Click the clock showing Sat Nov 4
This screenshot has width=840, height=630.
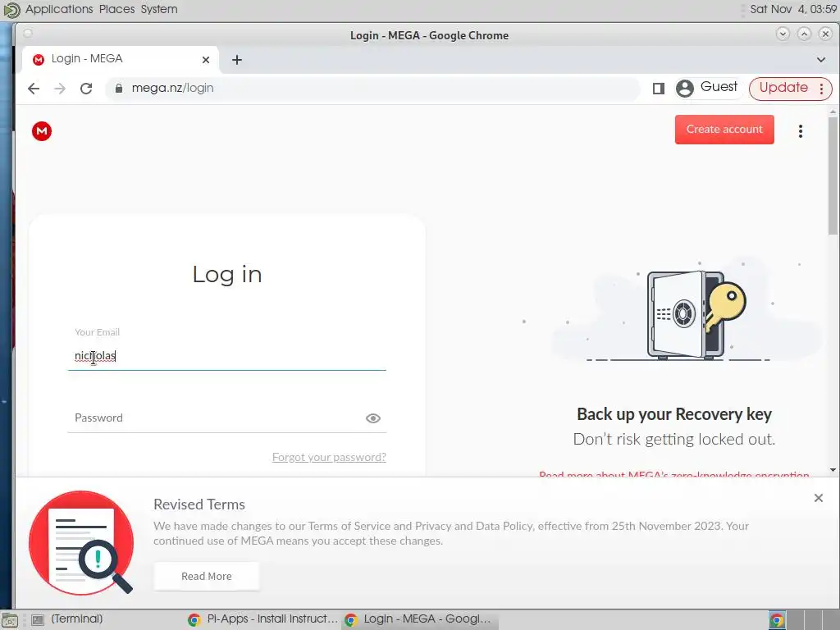(793, 9)
